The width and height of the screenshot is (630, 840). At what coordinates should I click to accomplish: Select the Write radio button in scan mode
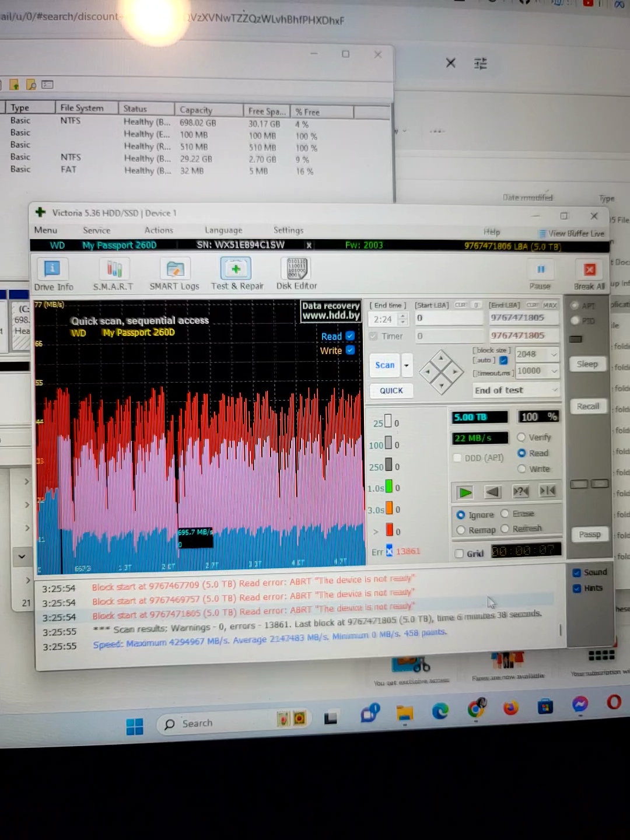coord(521,469)
